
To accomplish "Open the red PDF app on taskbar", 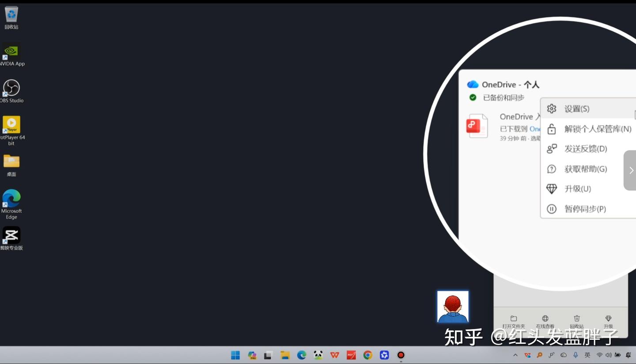I will (x=351, y=355).
